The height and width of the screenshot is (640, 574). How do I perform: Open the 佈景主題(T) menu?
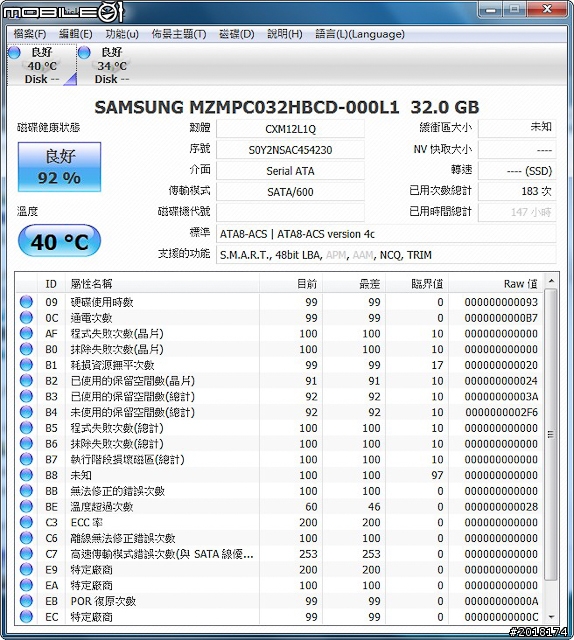179,34
